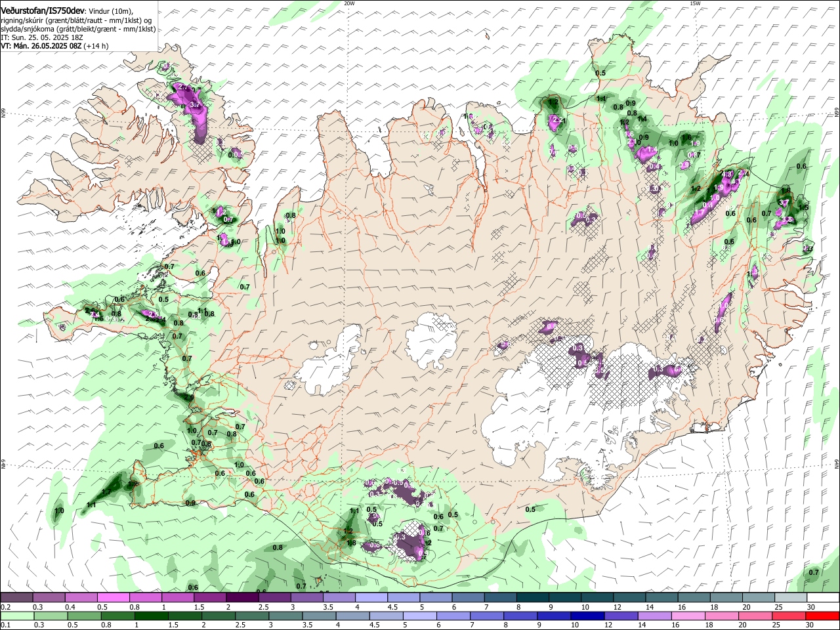
Task: Pick the lower legend blue swatch starting at 8
Action: pyautogui.click(x=521, y=616)
